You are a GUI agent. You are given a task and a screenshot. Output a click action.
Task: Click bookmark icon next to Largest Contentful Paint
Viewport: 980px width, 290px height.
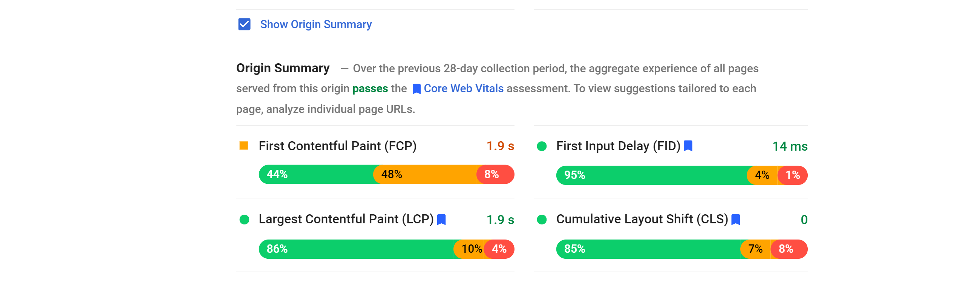[441, 219]
